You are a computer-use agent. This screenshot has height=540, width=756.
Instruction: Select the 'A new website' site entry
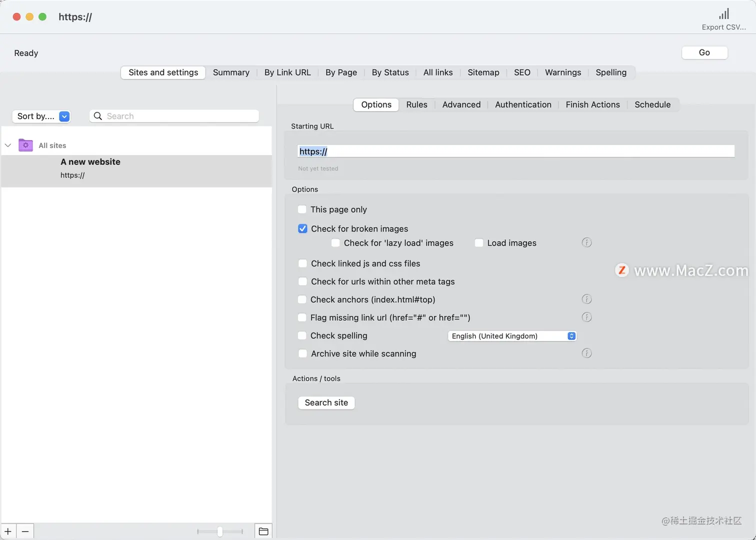(x=136, y=170)
